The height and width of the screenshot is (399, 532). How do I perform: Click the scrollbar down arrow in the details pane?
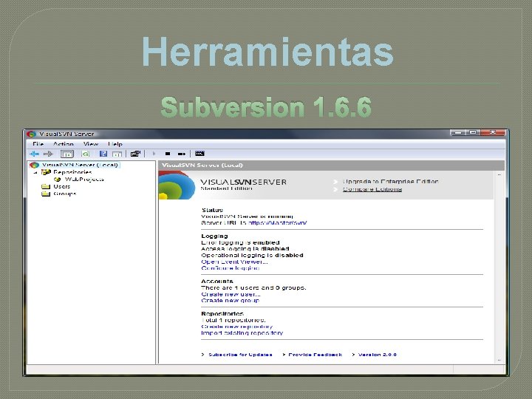pyautogui.click(x=499, y=360)
